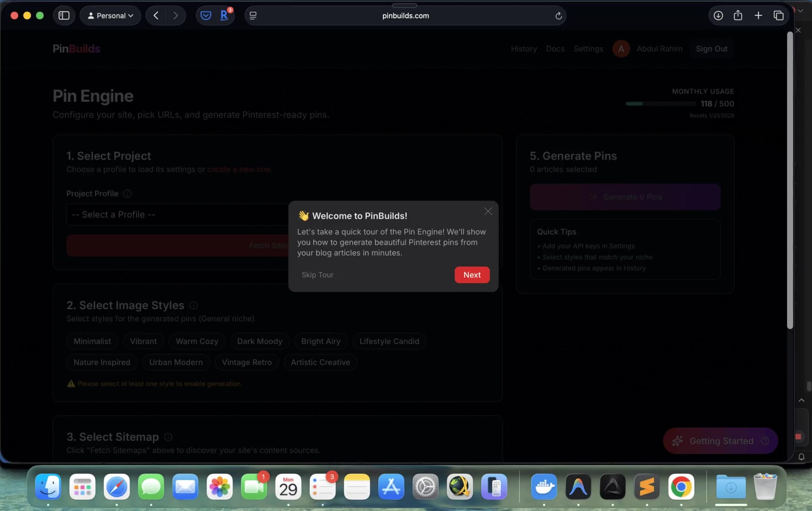Click the info icon beside Select Sitemap
The width and height of the screenshot is (812, 511).
[x=168, y=437]
